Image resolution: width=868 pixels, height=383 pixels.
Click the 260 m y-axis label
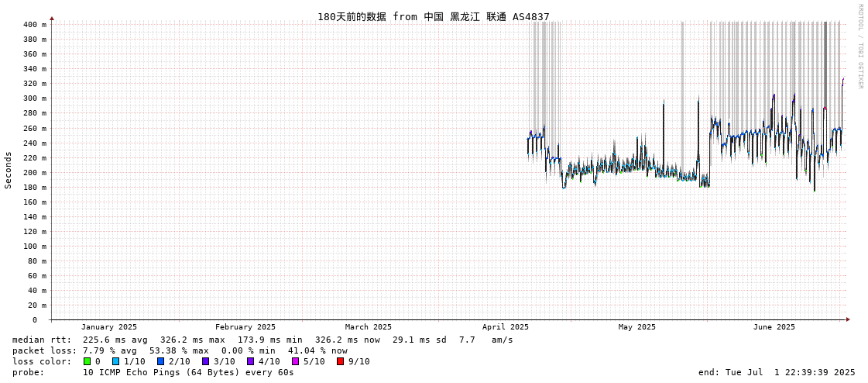35,127
